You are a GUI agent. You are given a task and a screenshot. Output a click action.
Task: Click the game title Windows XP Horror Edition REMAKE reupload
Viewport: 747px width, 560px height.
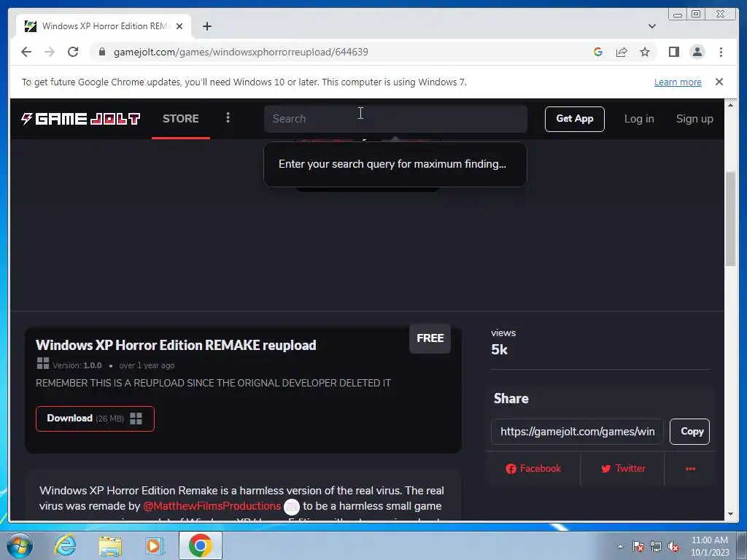[176, 345]
